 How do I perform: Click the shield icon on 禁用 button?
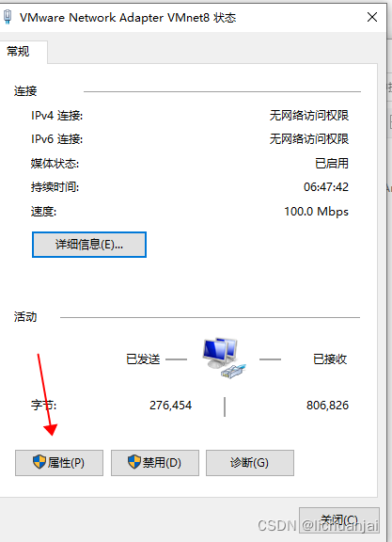[x=134, y=462]
